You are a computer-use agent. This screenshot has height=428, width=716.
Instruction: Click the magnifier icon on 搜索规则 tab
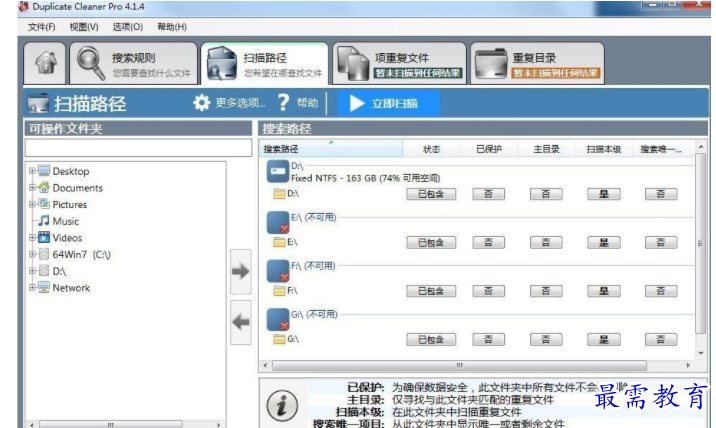pyautogui.click(x=90, y=63)
